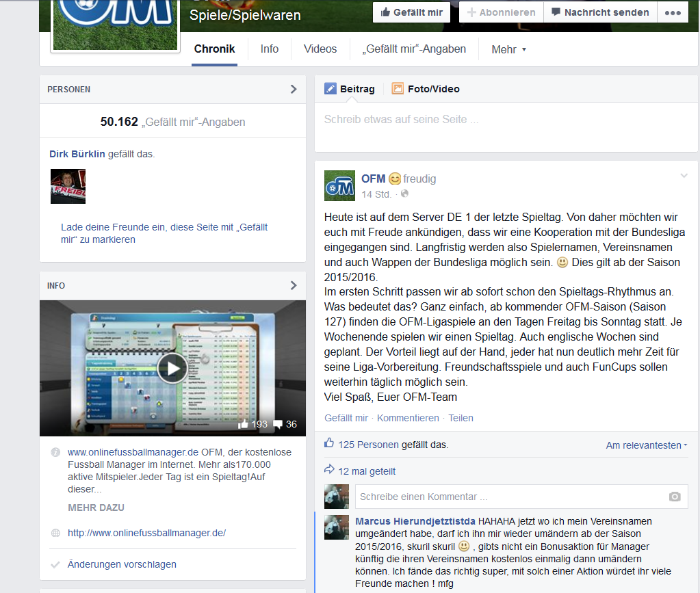Click the OFM post avatar thumbnail
The width and height of the screenshot is (700, 593).
tap(339, 185)
